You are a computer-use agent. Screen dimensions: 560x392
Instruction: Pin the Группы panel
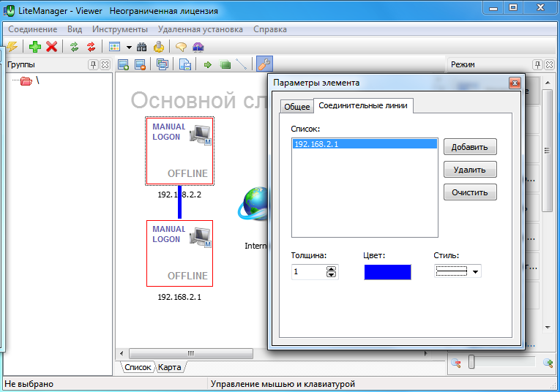(93, 64)
